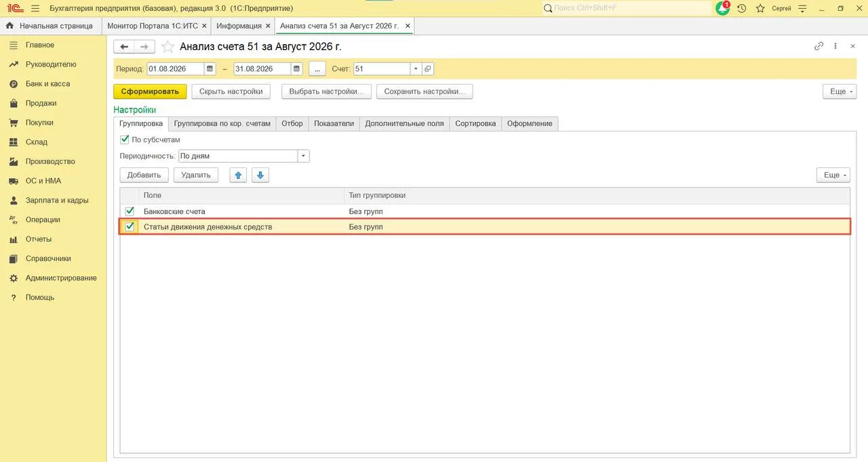This screenshot has width=868, height=462.
Task: Click Сохранить настройки button
Action: [x=425, y=91]
